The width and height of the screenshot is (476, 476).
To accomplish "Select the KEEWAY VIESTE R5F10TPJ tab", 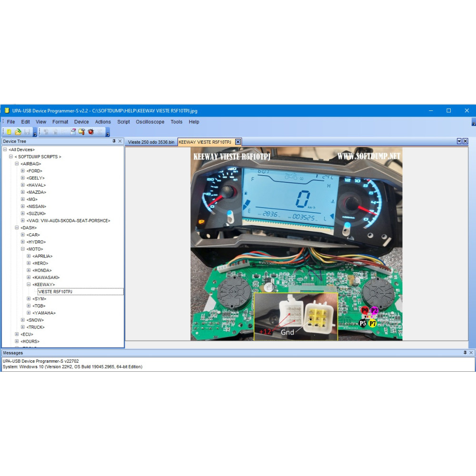I will pos(205,142).
